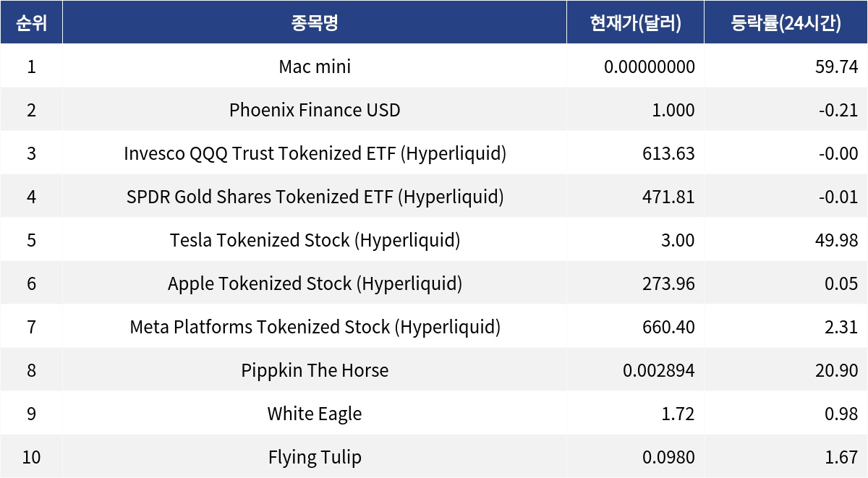This screenshot has height=478, width=868.
Task: Select the White Eagle row name
Action: pos(315,414)
